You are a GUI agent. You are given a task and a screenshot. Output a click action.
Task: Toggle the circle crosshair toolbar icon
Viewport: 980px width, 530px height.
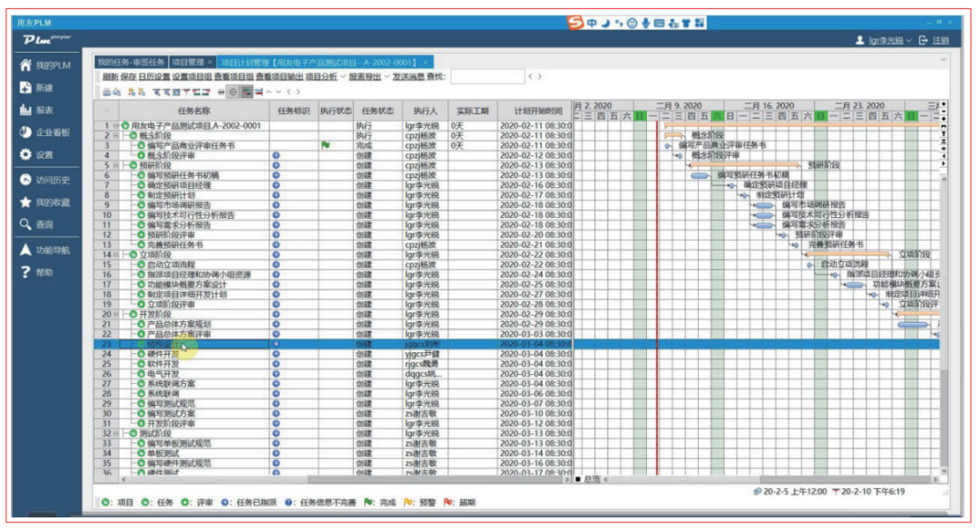pyautogui.click(x=233, y=92)
